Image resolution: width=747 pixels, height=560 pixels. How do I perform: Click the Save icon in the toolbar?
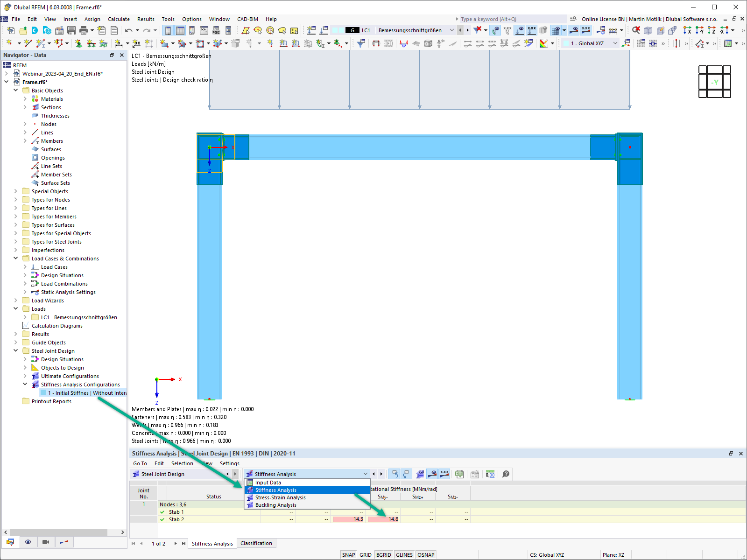(71, 30)
